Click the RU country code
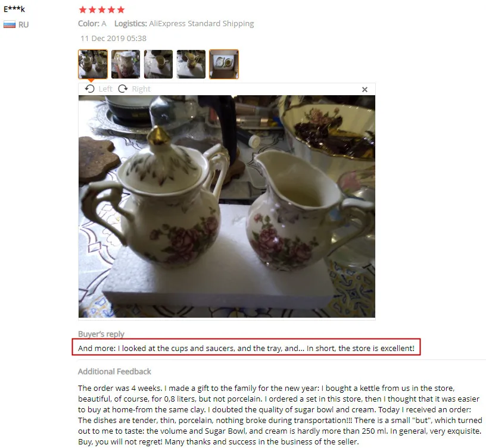 coord(24,25)
